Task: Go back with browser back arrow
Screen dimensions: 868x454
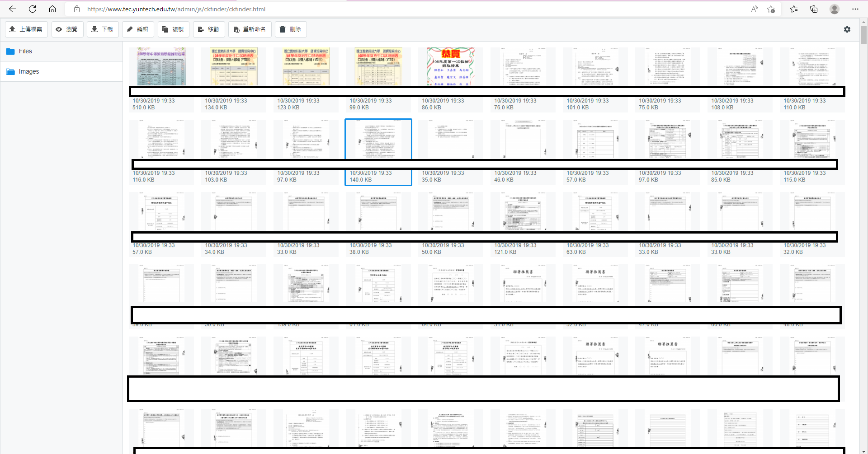Action: point(13,9)
